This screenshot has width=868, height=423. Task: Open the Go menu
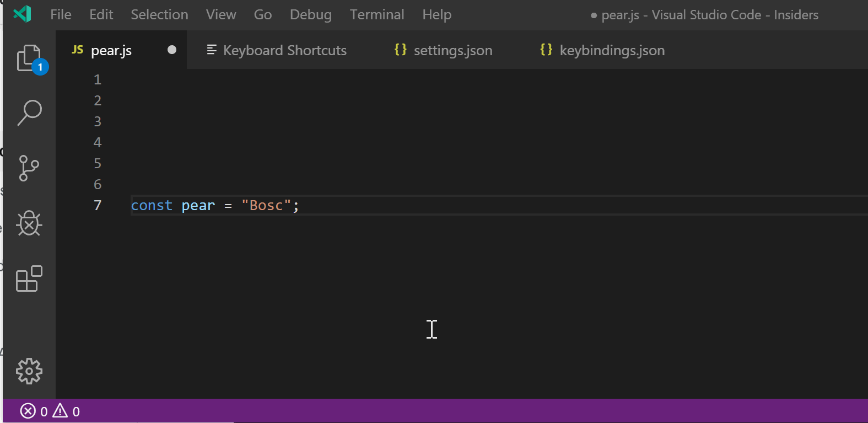coord(263,14)
